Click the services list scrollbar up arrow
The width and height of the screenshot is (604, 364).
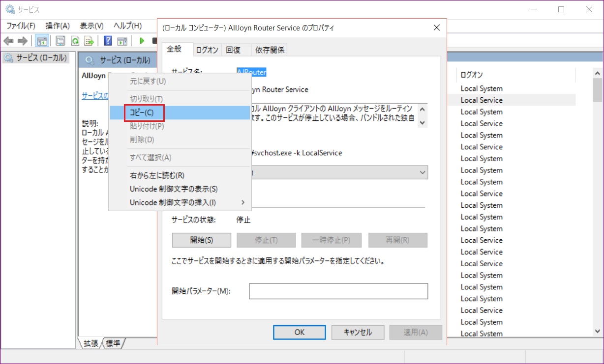tap(597, 73)
